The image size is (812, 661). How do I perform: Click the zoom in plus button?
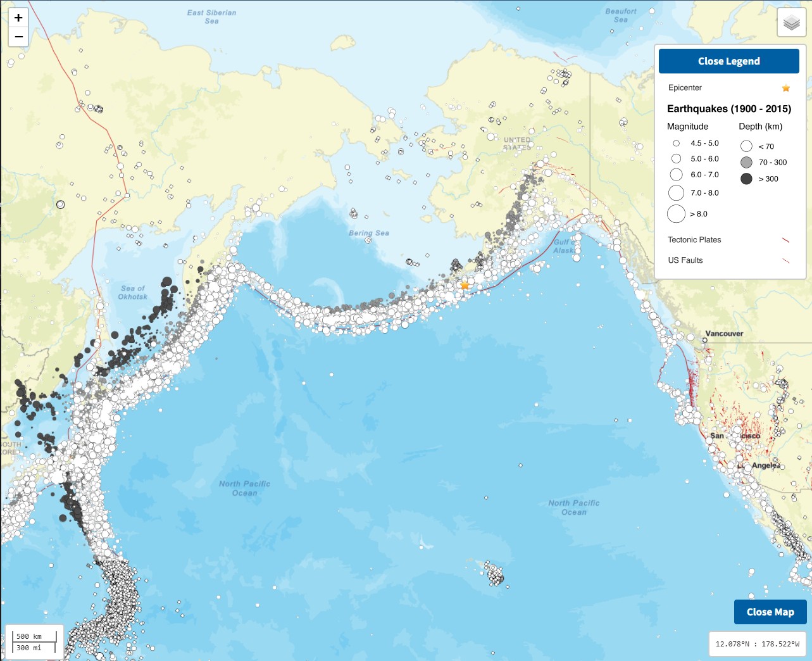[18, 18]
